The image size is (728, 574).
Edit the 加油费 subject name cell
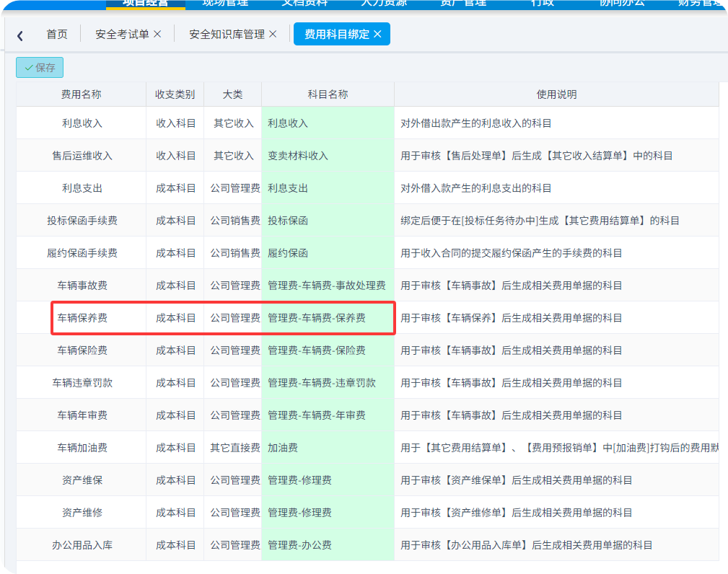328,448
